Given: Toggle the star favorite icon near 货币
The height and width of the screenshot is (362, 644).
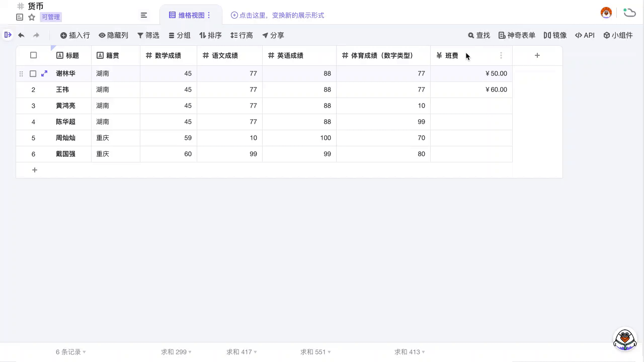Looking at the screenshot, I should (31, 17).
